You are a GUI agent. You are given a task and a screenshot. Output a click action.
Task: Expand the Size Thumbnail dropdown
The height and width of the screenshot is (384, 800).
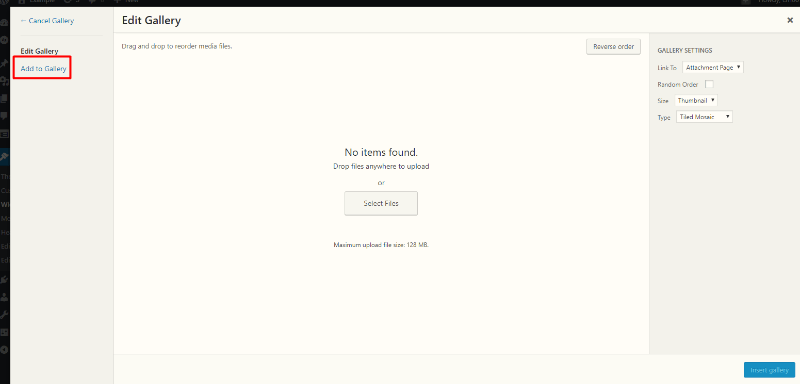coord(696,100)
